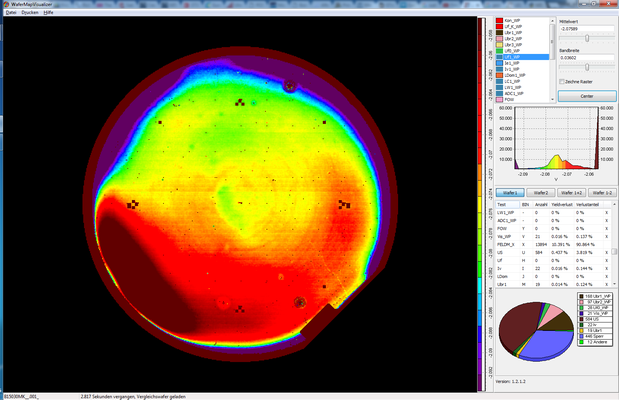Select Kon_WP color swatch in list
The width and height of the screenshot is (619, 400).
499,21
